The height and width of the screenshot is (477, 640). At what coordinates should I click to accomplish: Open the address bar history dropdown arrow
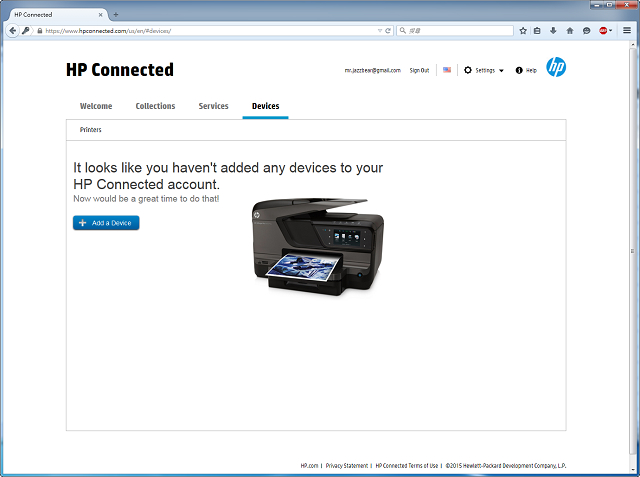point(379,31)
